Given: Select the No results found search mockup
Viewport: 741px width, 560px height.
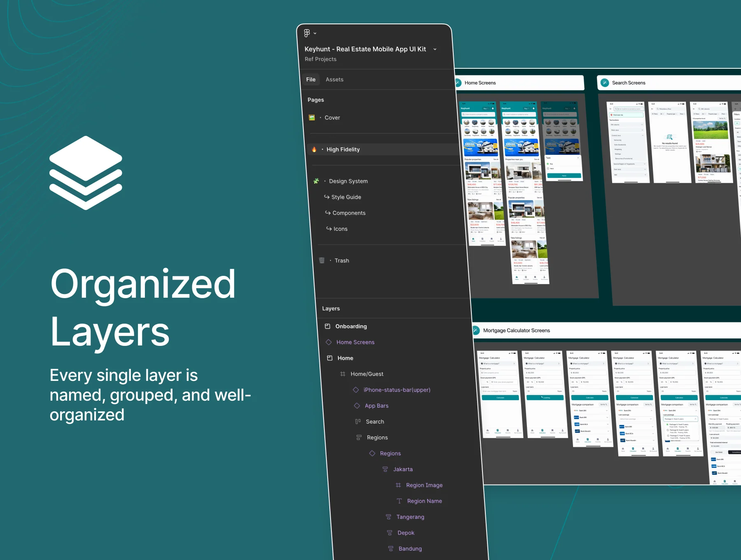Looking at the screenshot, I should pyautogui.click(x=670, y=142).
